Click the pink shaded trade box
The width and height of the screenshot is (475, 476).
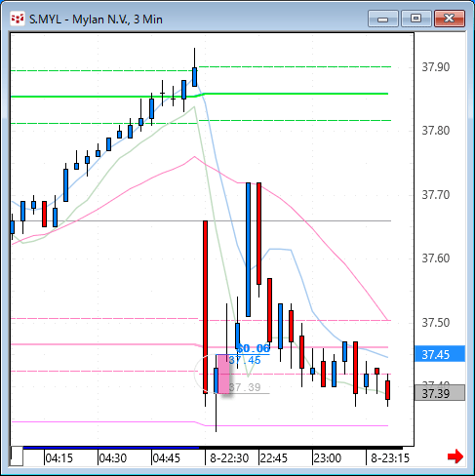tap(223, 375)
